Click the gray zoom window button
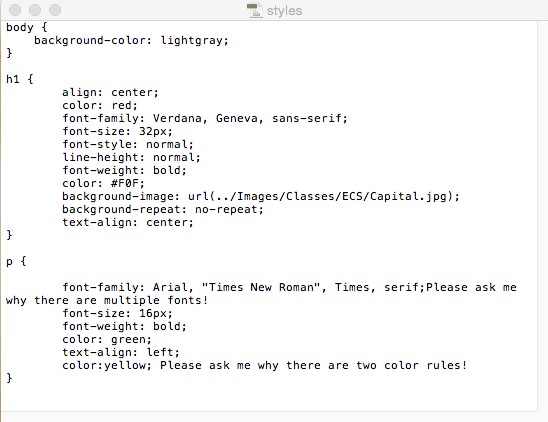 (55, 10)
